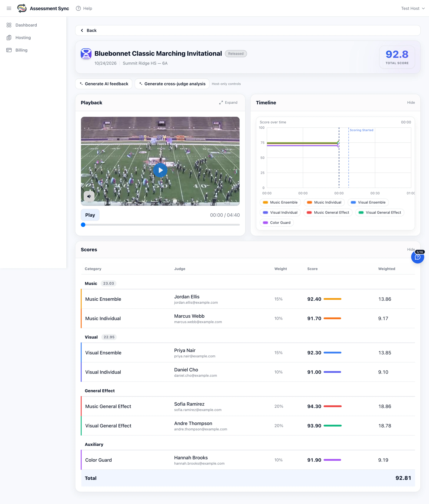429x504 pixels.
Task: Toggle Visual Ensemble series in legend
Action: [x=368, y=202]
